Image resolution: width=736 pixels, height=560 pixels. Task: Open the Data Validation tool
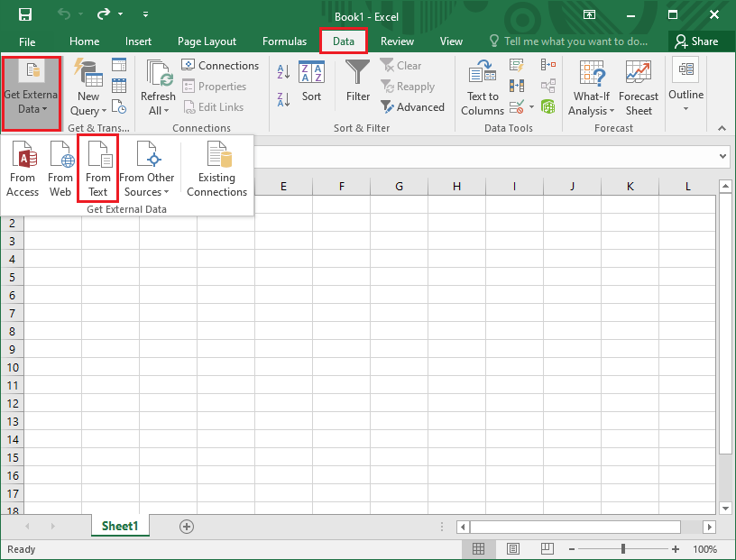[x=516, y=106]
